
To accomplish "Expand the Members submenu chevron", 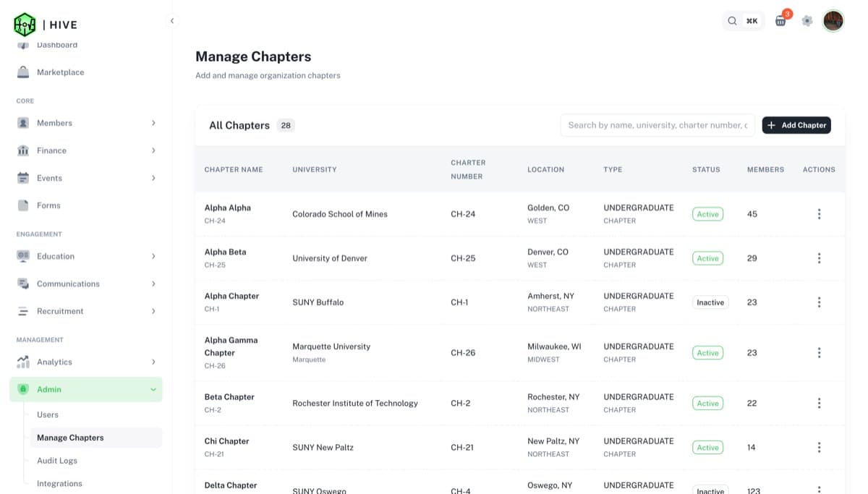I will (153, 123).
